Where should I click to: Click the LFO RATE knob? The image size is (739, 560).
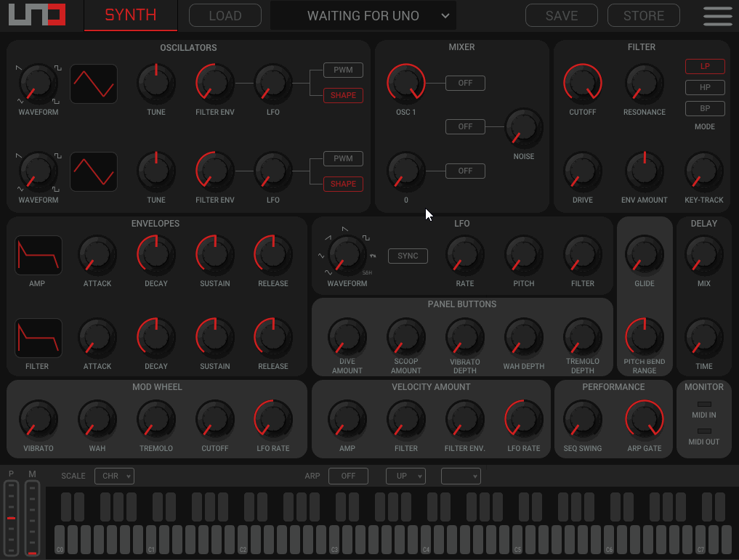click(465, 255)
